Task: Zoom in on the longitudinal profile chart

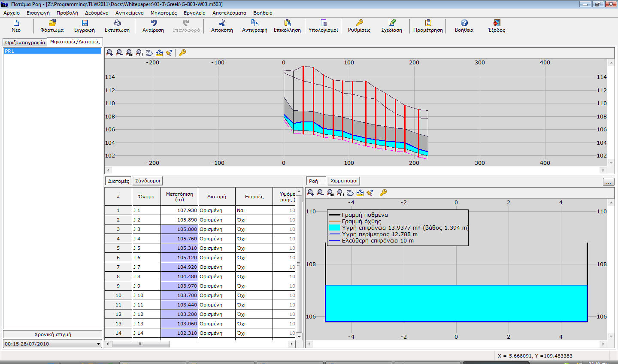Action: pyautogui.click(x=110, y=53)
